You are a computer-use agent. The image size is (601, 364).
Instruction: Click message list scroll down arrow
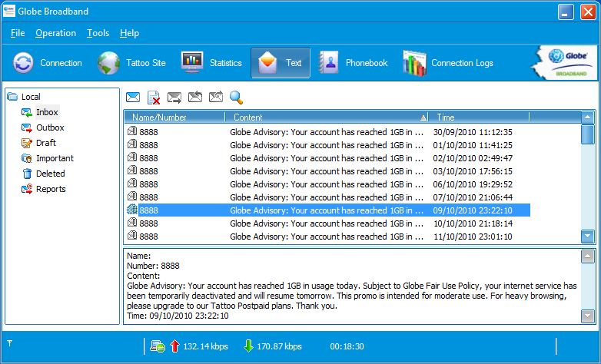(588, 237)
